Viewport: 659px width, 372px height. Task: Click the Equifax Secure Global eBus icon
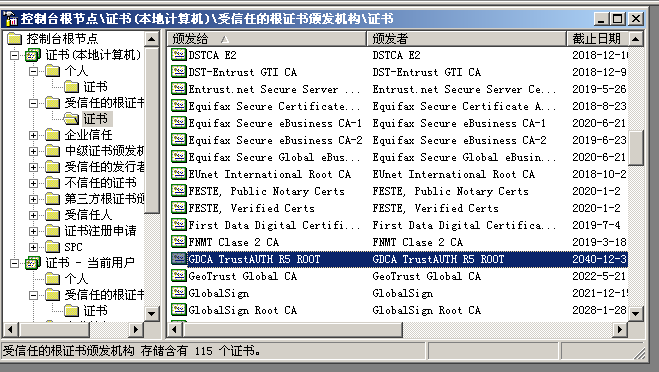tap(179, 157)
